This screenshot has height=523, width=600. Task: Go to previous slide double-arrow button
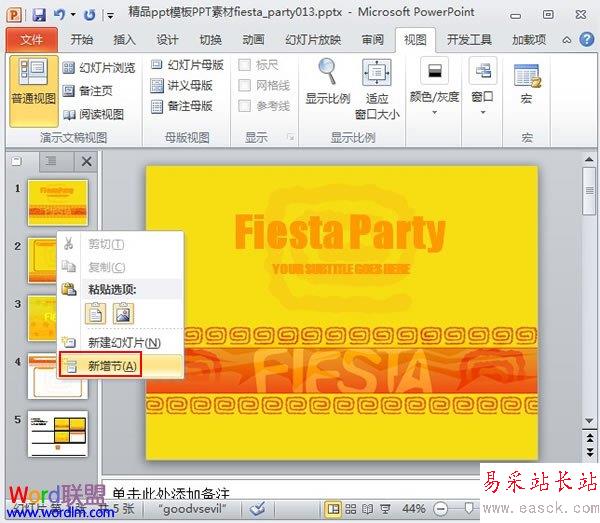click(x=590, y=437)
